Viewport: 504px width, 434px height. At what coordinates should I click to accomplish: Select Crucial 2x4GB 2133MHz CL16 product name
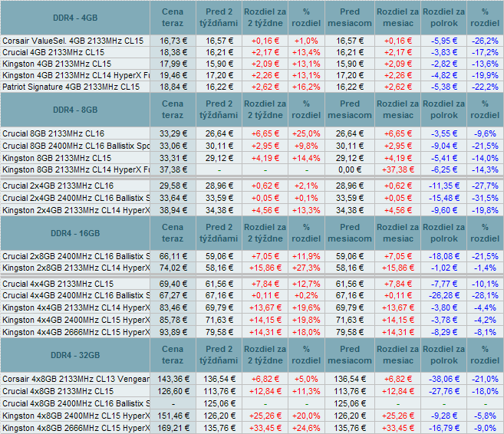click(58, 186)
